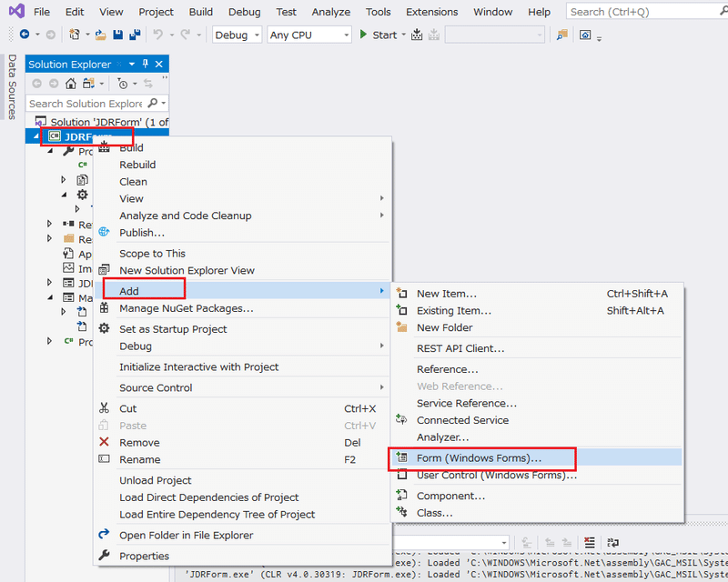This screenshot has width=728, height=582.
Task: Open the Help menu
Action: [x=539, y=12]
